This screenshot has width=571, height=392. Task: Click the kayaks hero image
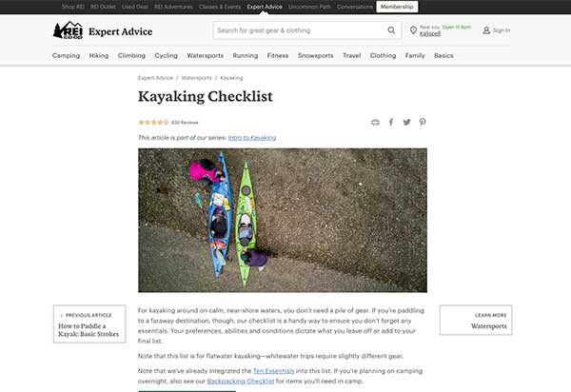(x=283, y=220)
